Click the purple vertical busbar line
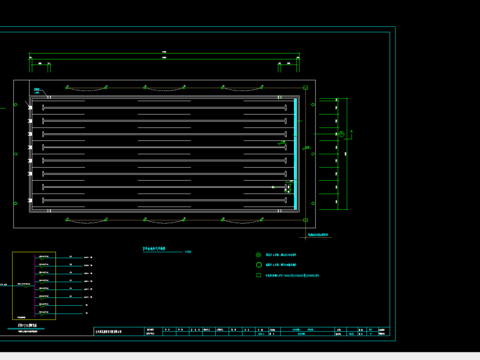480x360 pixels. (x=35, y=285)
